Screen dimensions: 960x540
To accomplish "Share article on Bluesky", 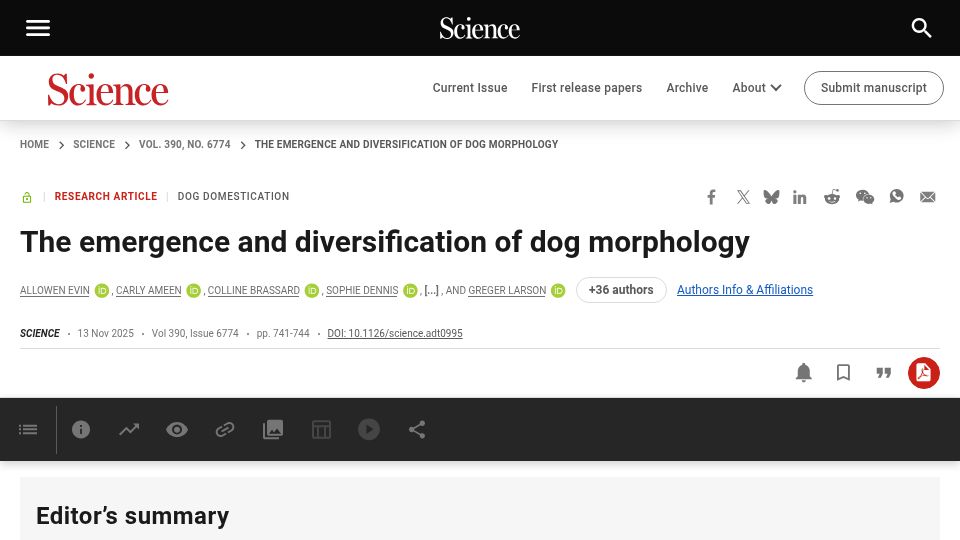I will 771,197.
